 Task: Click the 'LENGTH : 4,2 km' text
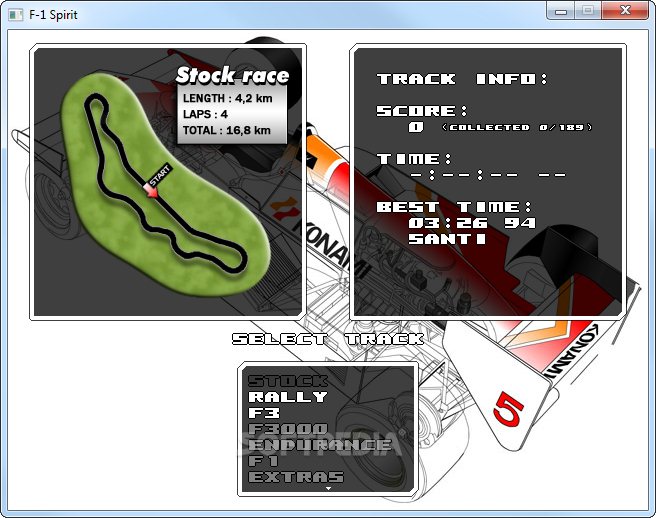click(228, 98)
